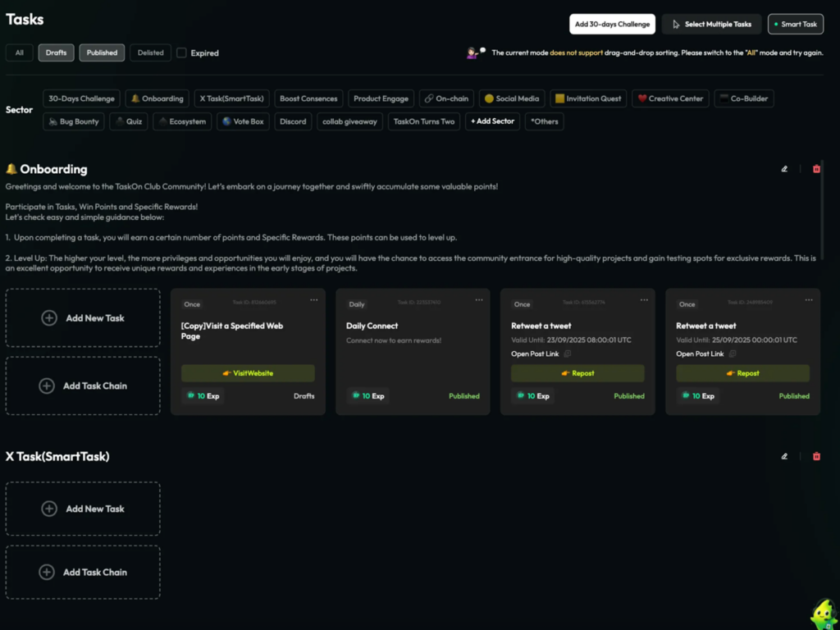The width and height of the screenshot is (840, 630).
Task: Click the VisitWebsite action on draft task card
Action: point(248,373)
